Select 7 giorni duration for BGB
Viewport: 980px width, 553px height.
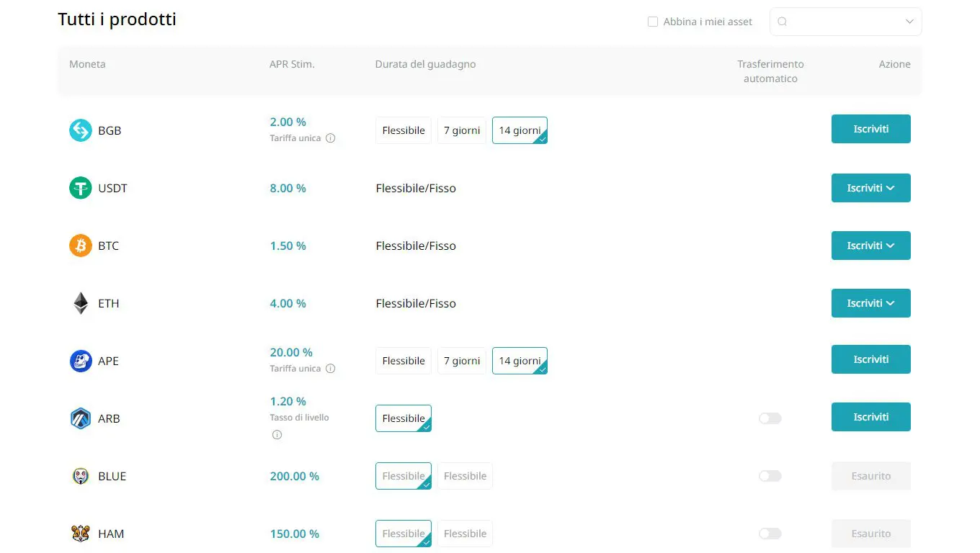click(x=462, y=130)
